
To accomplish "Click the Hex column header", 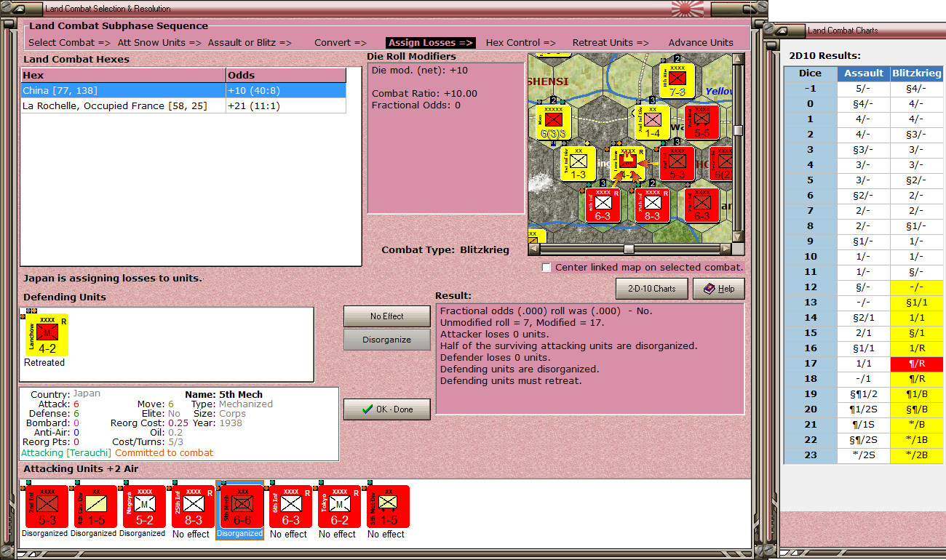I will point(124,75).
